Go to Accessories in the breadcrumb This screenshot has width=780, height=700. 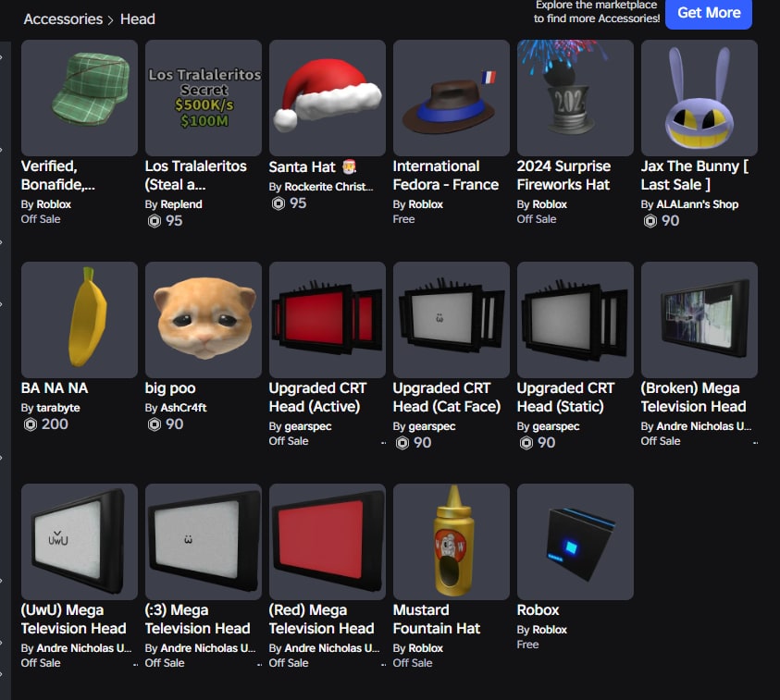coord(63,18)
